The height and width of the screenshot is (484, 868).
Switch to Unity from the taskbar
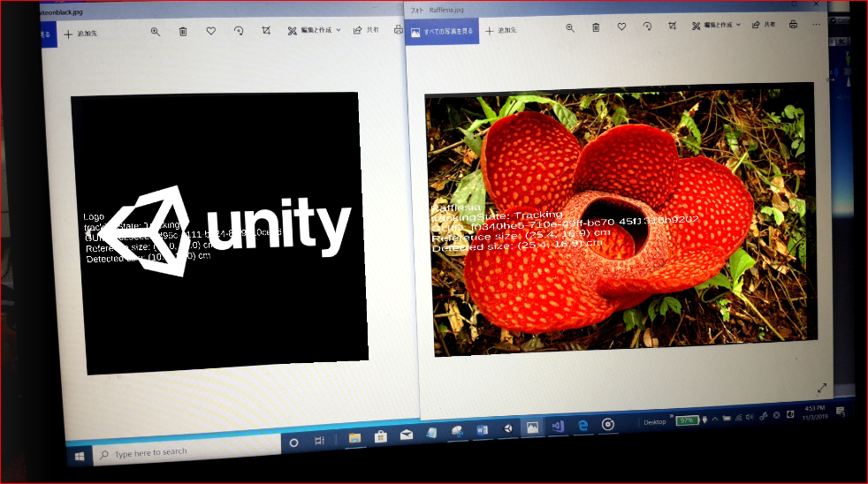coord(507,428)
